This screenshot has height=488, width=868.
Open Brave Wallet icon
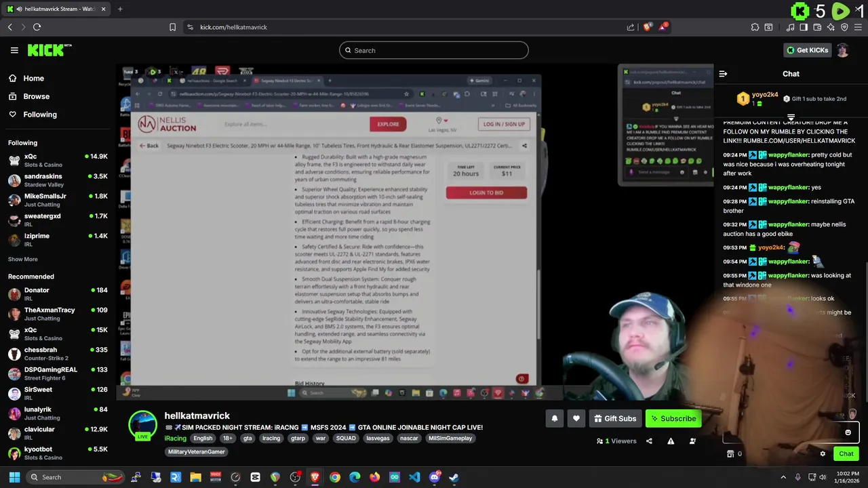817,27
